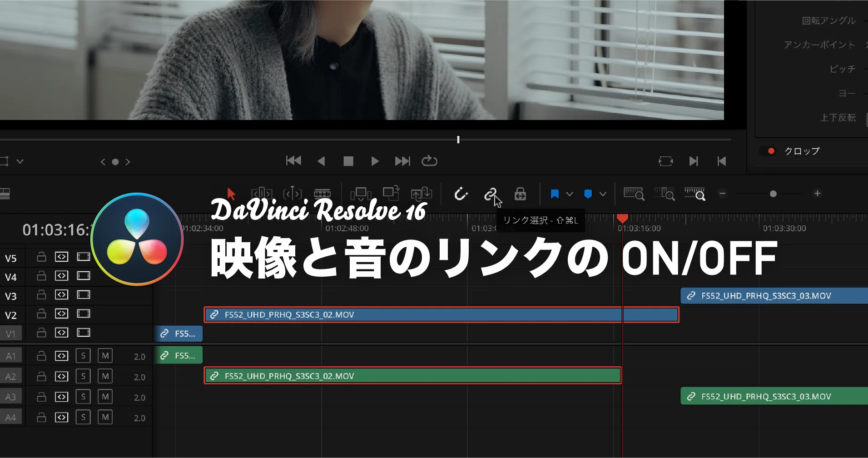Select the short FS5 clip on A1
Image resolution: width=868 pixels, height=458 pixels.
coord(179,355)
